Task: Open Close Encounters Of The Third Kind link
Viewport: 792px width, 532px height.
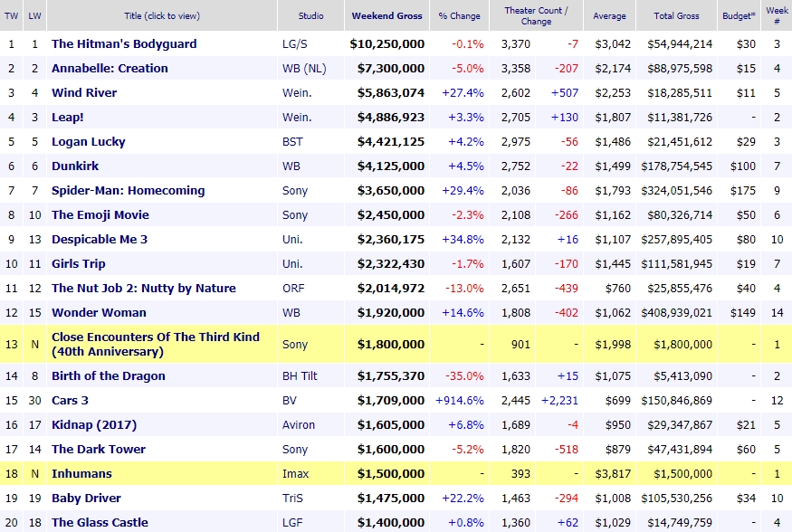Action: [156, 344]
